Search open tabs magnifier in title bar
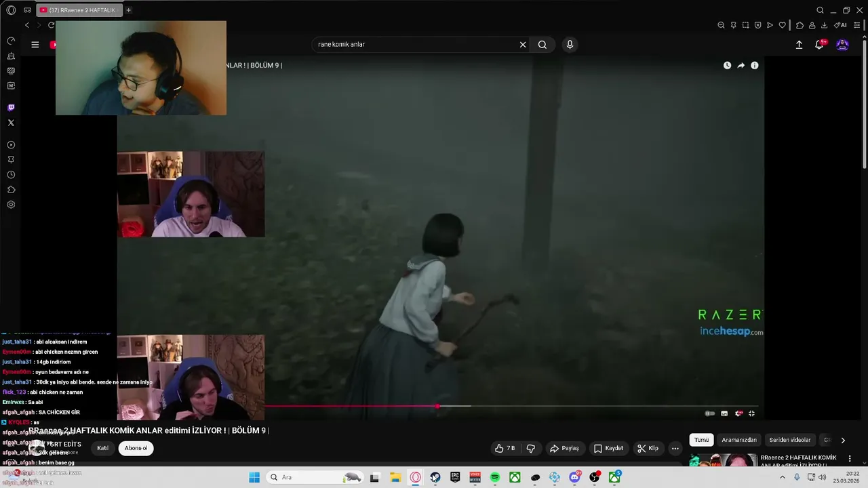Viewport: 868px width, 488px height. (x=820, y=10)
